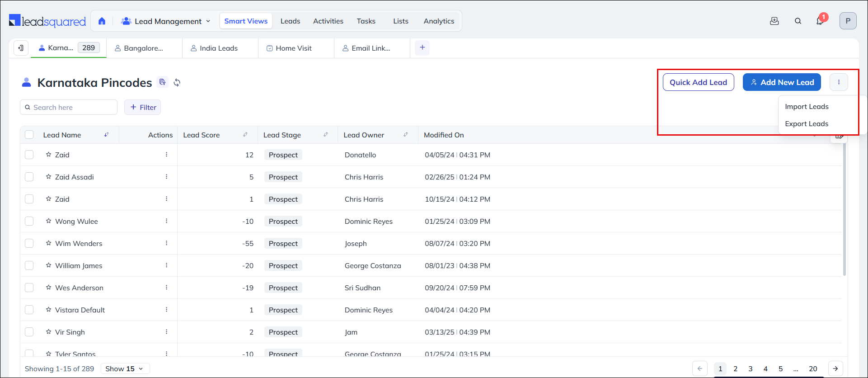This screenshot has height=378, width=868.
Task: Star the lead William James
Action: pos(48,265)
